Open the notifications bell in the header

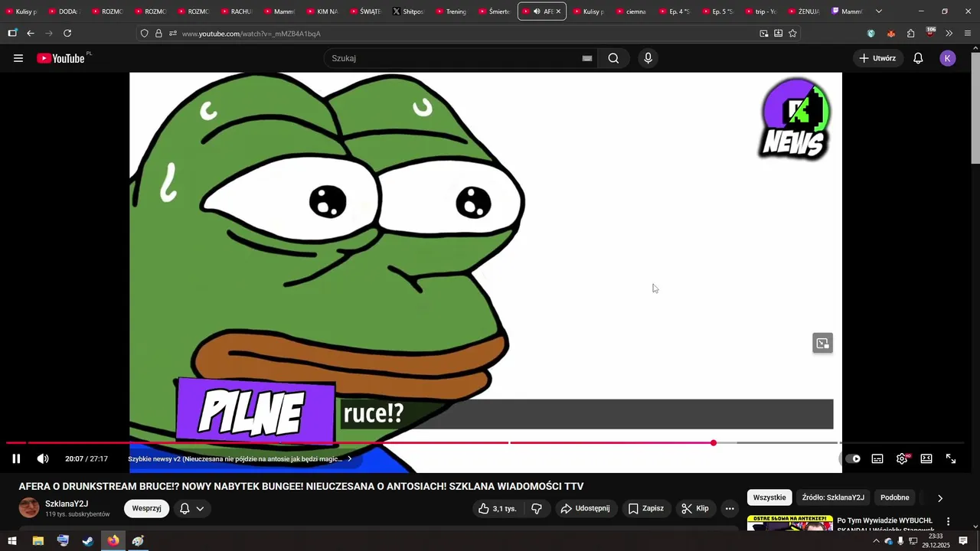coord(918,58)
